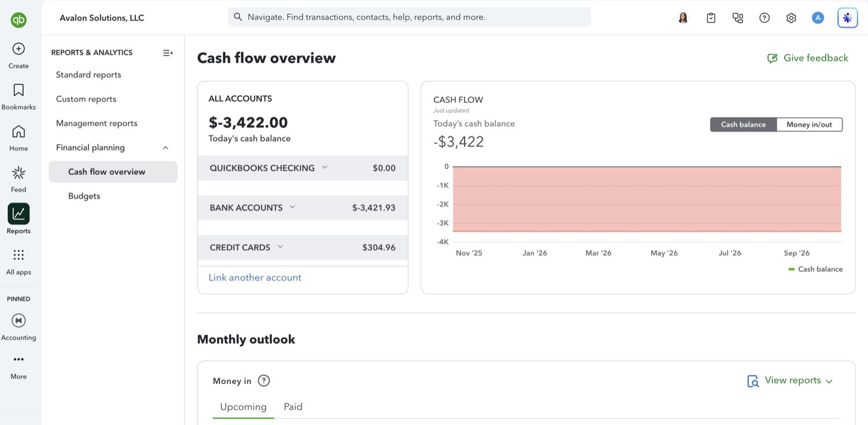Click the View reports magnifier icon
Viewport: 868px width, 425px height.
click(753, 381)
